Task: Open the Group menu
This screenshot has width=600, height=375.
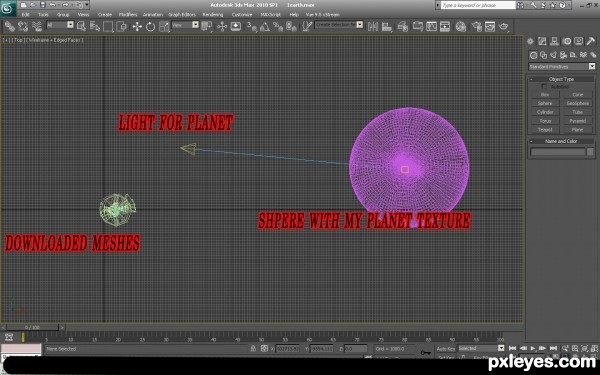Action: [x=63, y=15]
